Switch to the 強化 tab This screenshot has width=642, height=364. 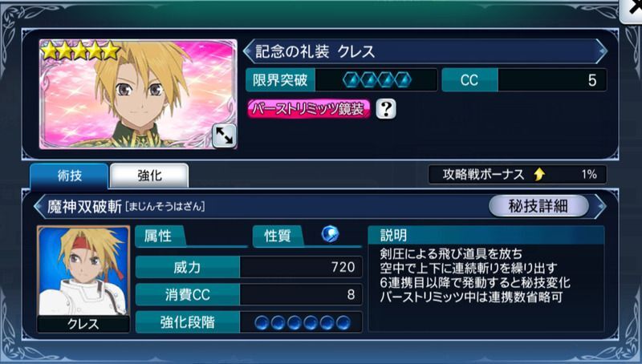149,176
